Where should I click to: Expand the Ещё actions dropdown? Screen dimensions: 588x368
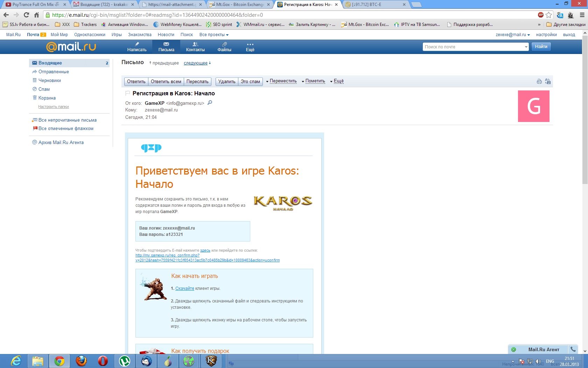[x=337, y=81]
